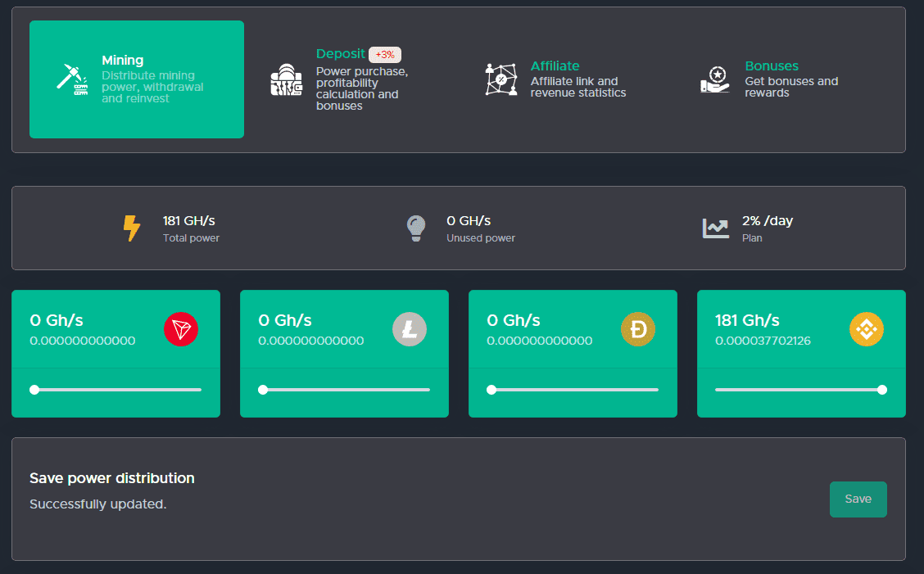Image resolution: width=924 pixels, height=574 pixels.
Task: Click the TRON power slider handle
Action: (x=34, y=390)
